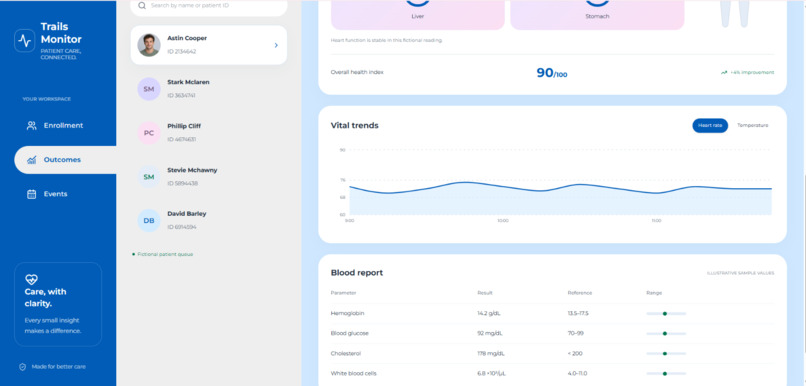Screen dimensions: 806x386
Task: Click the Vital trends heading
Action: tap(355, 125)
